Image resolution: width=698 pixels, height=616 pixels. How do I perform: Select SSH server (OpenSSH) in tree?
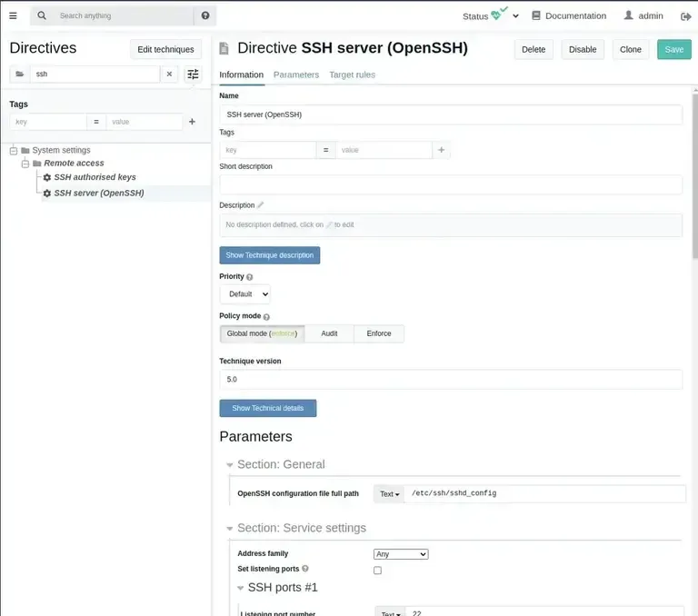pos(99,194)
